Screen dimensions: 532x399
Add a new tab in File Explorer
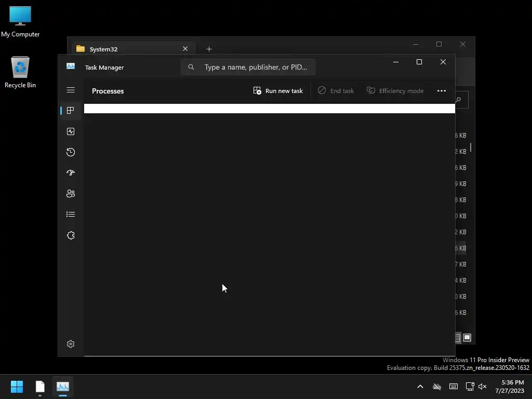point(209,49)
